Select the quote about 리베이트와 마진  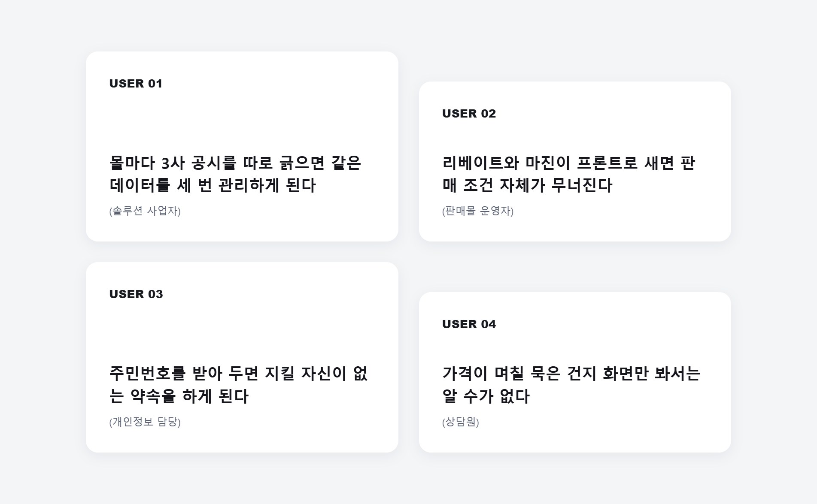click(569, 174)
